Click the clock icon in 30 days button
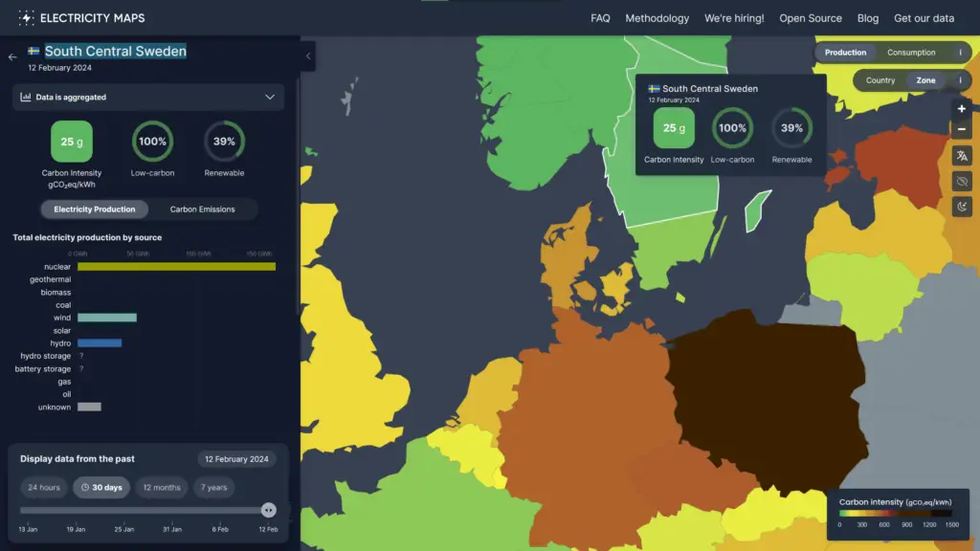The width and height of the screenshot is (980, 551). point(85,487)
